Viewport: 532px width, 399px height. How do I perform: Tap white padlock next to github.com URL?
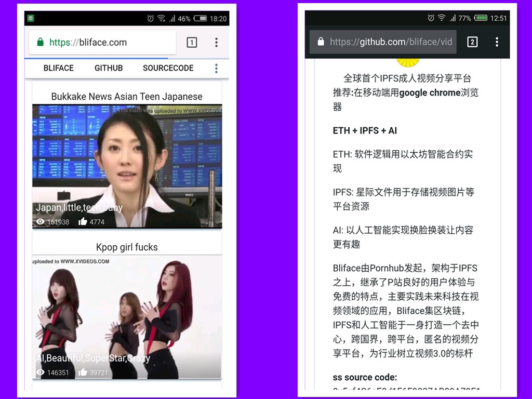[x=321, y=42]
